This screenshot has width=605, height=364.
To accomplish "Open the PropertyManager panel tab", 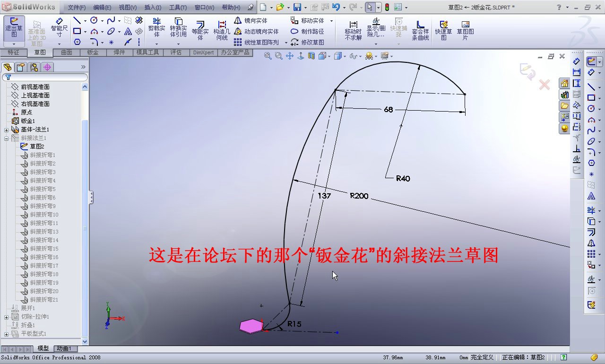I will [21, 67].
